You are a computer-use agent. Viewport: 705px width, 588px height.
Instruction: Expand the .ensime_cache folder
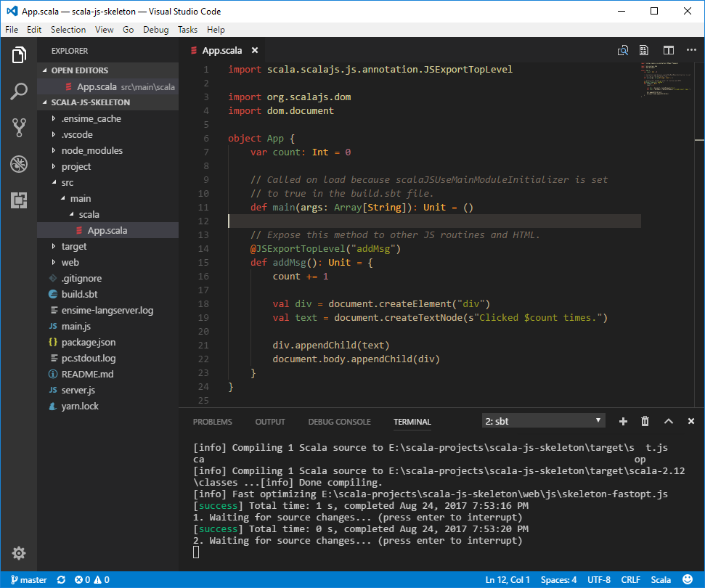click(x=108, y=118)
